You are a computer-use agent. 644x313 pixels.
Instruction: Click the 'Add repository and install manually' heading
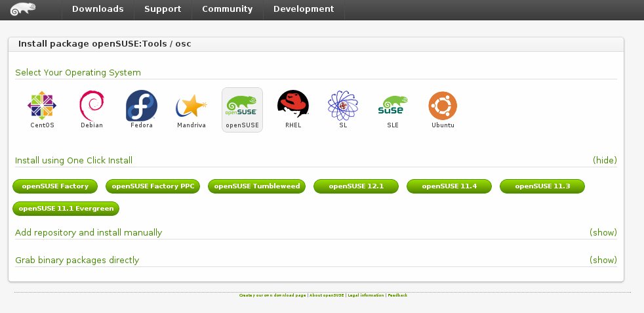(x=89, y=232)
